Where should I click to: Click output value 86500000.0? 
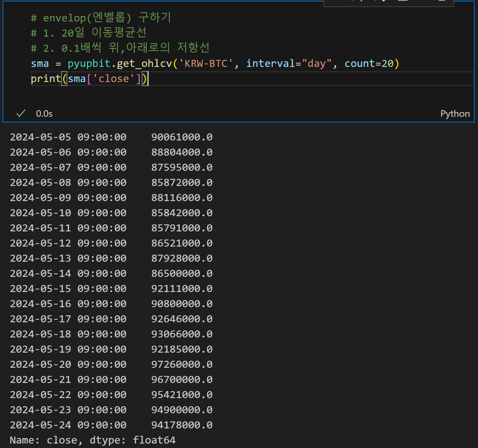click(x=182, y=274)
